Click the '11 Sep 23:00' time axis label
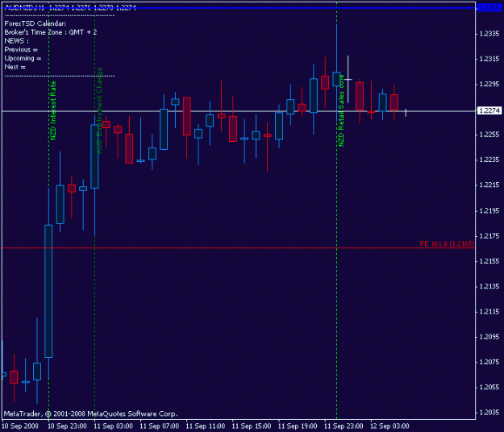 [344, 426]
